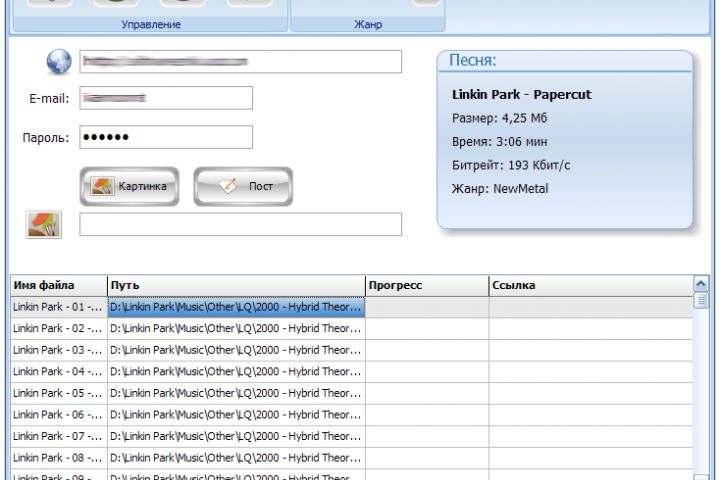Click the Размер: 4,25 Мб text
Viewport: 720px width, 480px height.
(500, 118)
